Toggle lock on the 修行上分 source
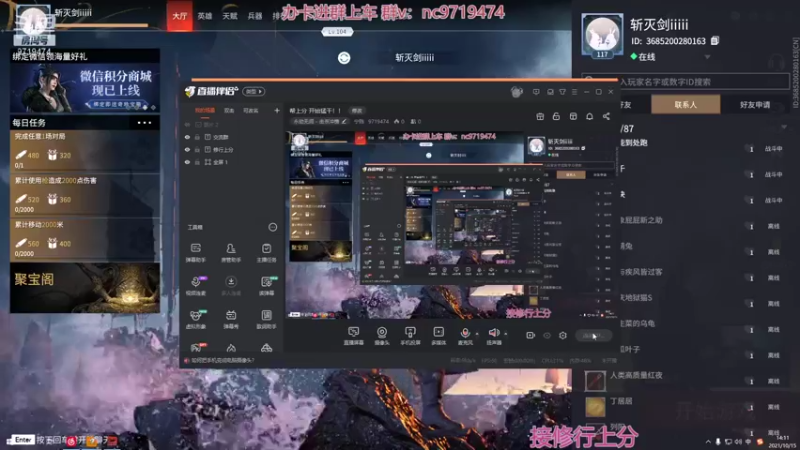This screenshot has height=450, width=800. 197,149
